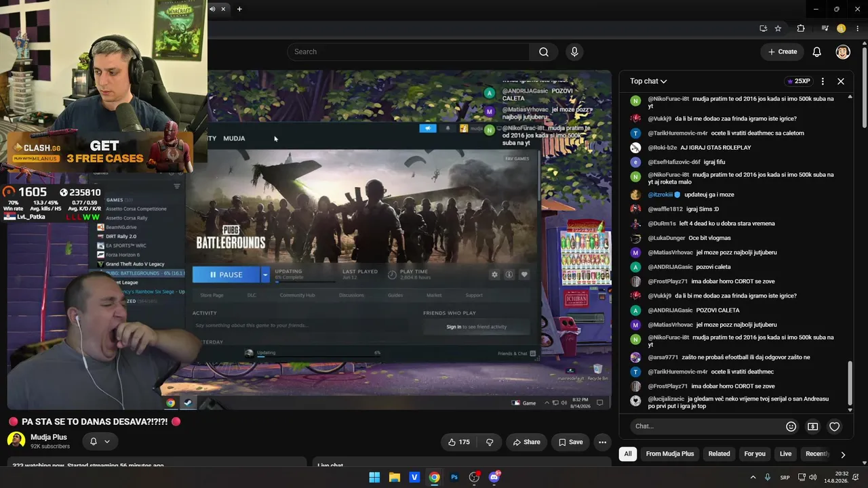Screen dimensions: 868x488
Task: Open Community Hub tab in the streamed Steam window
Action: 297,296
